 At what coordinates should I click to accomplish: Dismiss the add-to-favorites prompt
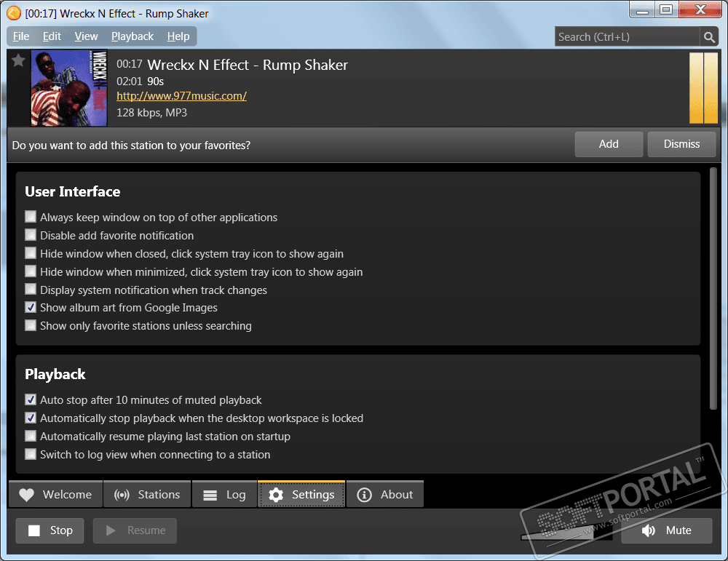(681, 144)
